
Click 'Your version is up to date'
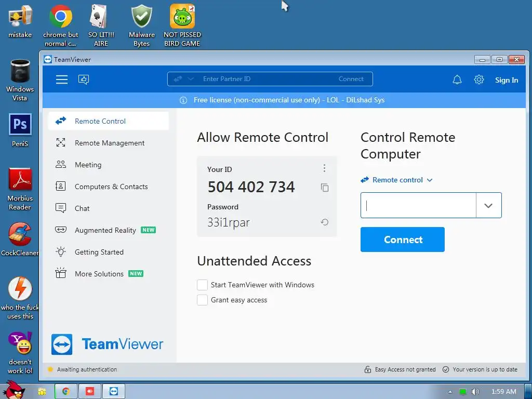point(480,369)
